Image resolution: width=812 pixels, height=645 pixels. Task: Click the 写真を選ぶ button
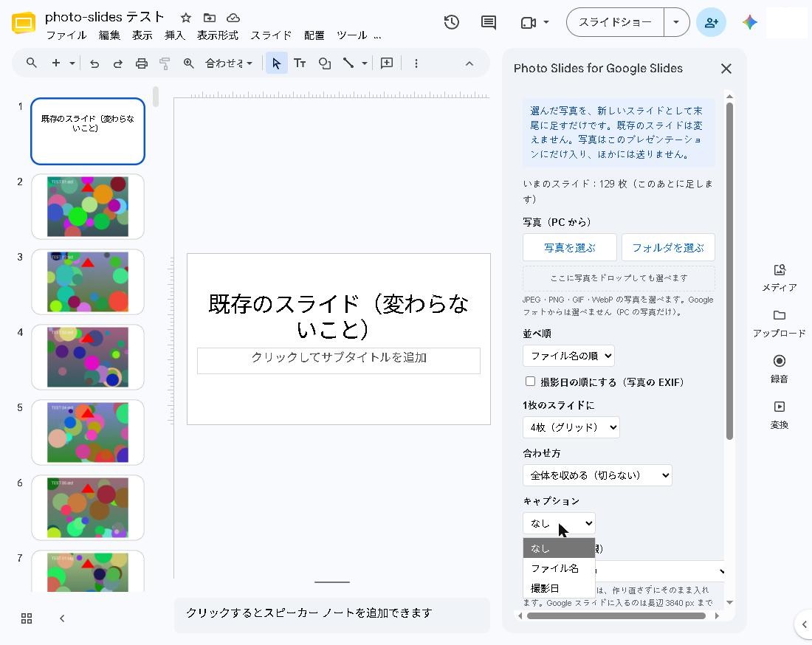[x=570, y=247]
